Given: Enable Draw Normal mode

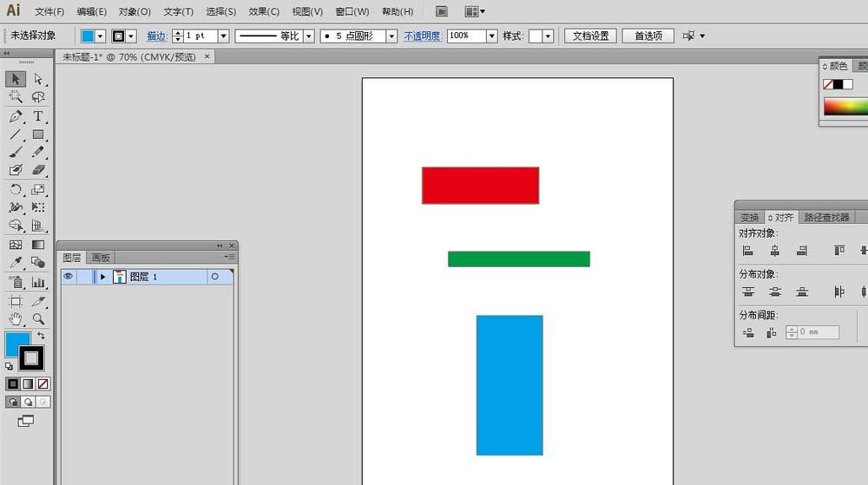Looking at the screenshot, I should point(13,402).
